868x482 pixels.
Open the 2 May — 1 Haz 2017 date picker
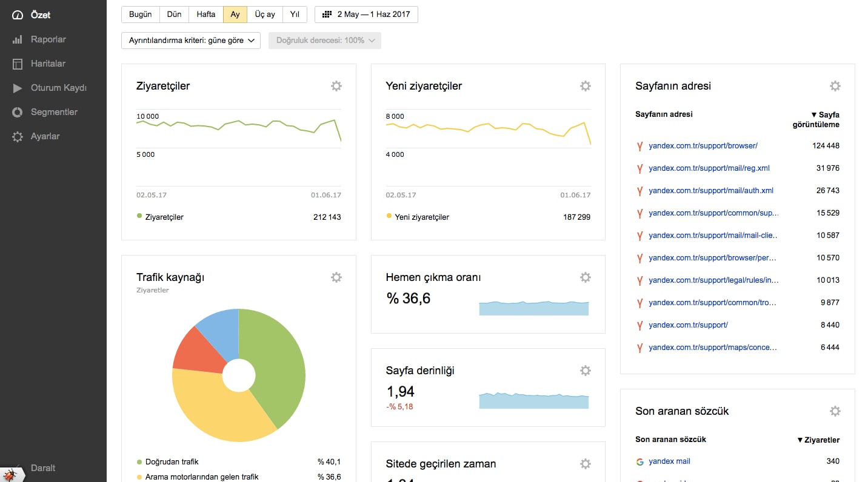tap(366, 14)
